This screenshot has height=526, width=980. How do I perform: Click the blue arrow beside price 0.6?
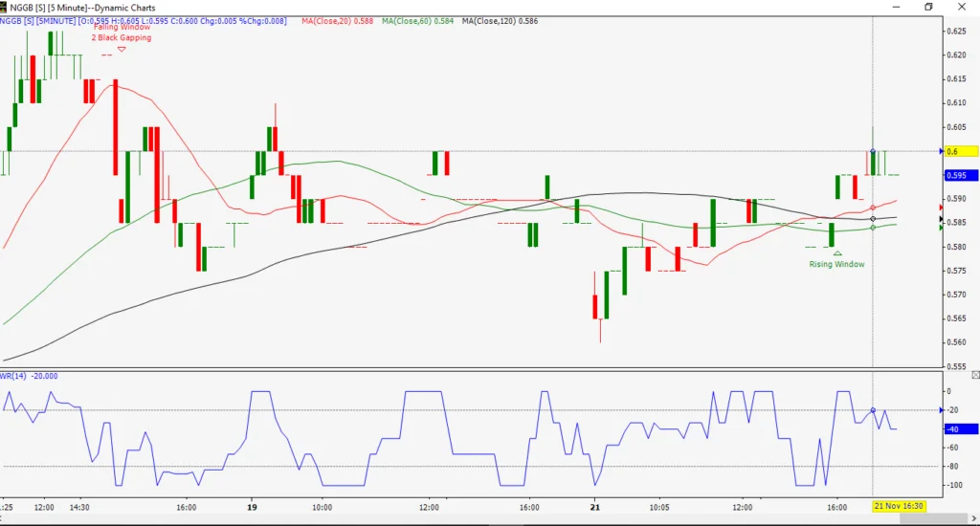pyautogui.click(x=942, y=151)
